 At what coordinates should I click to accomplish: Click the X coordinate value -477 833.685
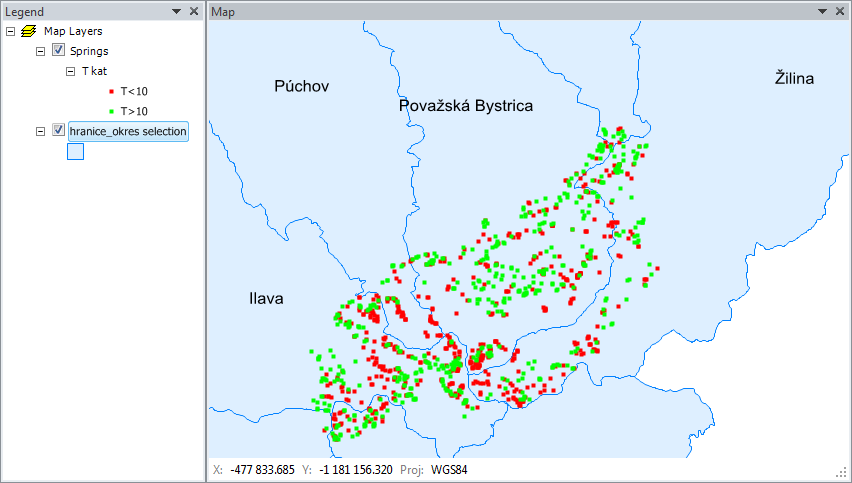pyautogui.click(x=262, y=470)
